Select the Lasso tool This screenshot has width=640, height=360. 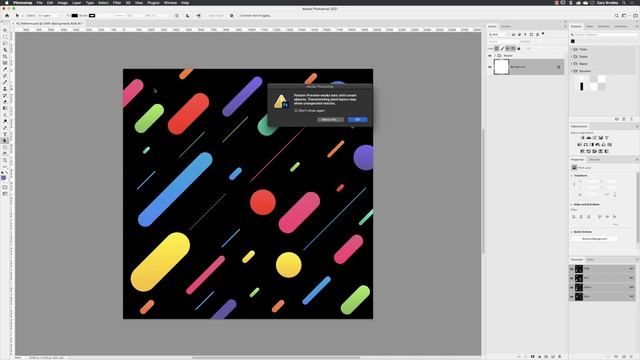(5, 43)
